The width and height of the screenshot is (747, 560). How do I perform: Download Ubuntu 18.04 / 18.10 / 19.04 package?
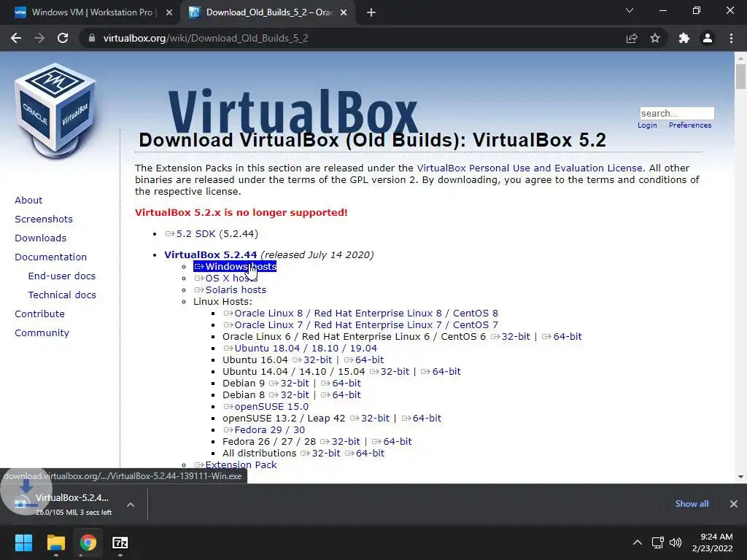tap(300, 348)
